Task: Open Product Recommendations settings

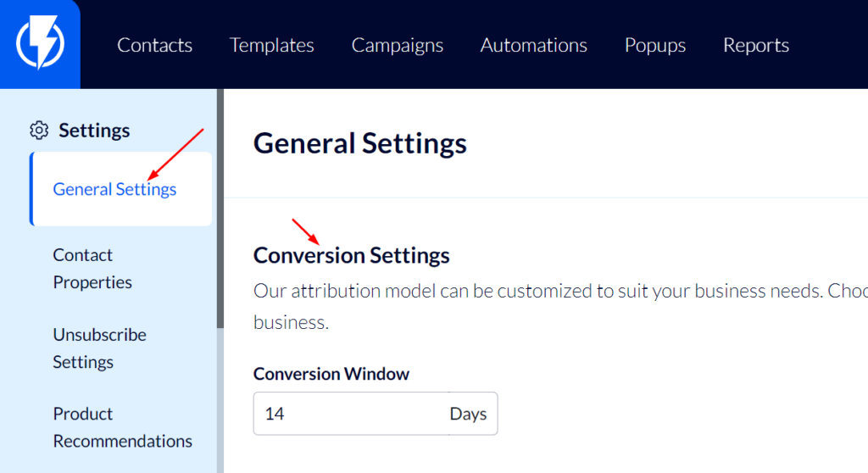Action: point(122,427)
